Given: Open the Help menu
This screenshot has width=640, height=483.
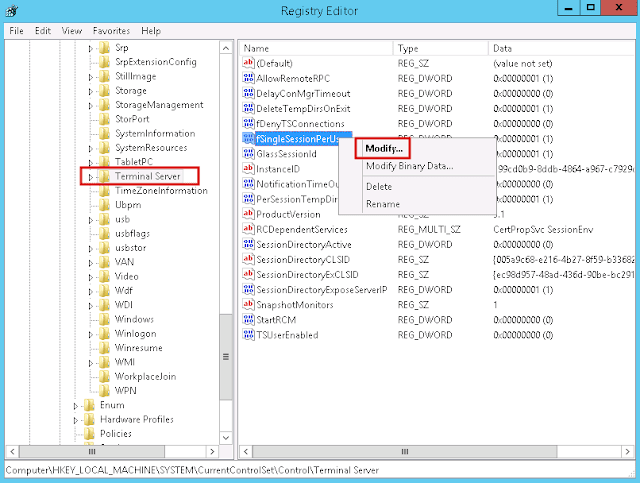Looking at the screenshot, I should pos(151,31).
